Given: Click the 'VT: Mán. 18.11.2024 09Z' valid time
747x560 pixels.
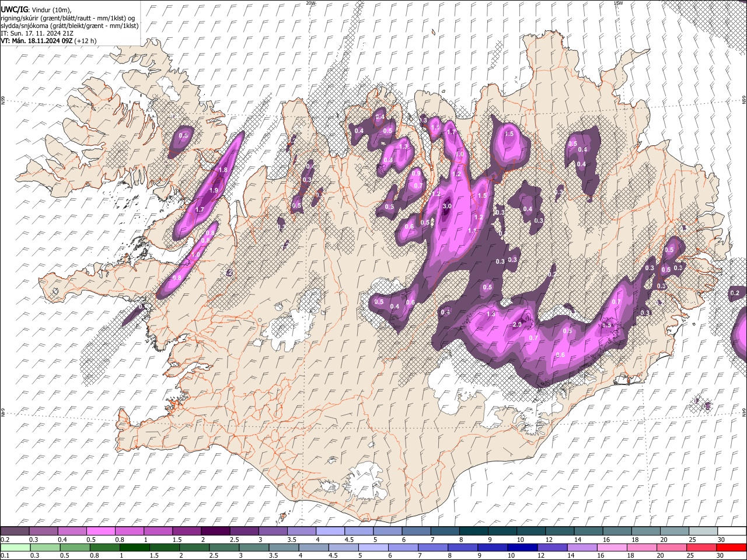Looking at the screenshot, I should 36,41.
